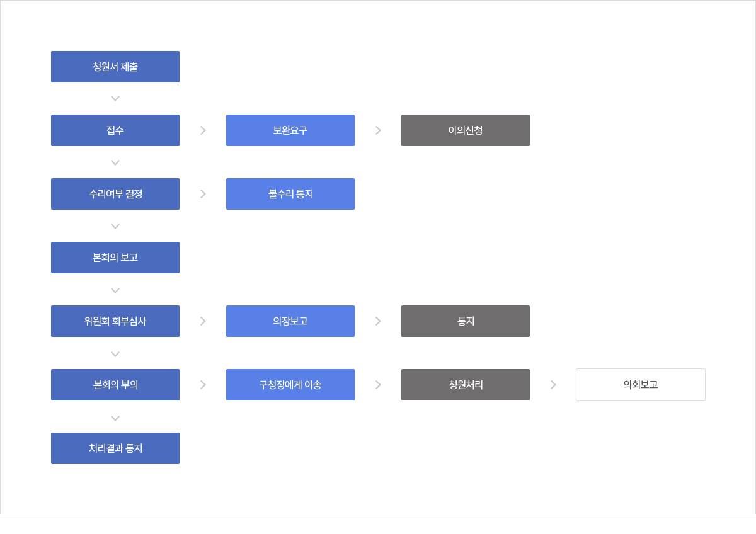
Task: Select 구청장에게 이송 box
Action: 290,385
